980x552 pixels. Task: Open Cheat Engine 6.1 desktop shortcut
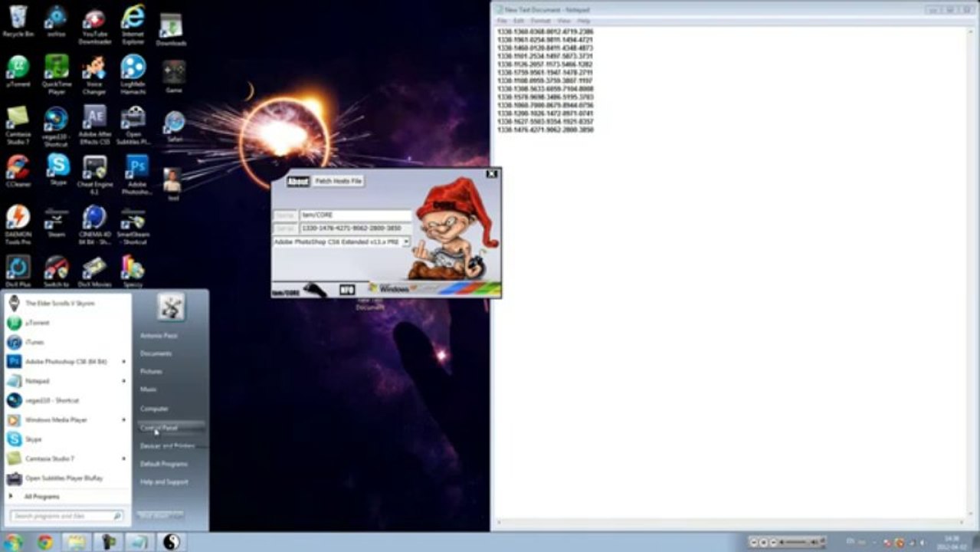[x=94, y=175]
